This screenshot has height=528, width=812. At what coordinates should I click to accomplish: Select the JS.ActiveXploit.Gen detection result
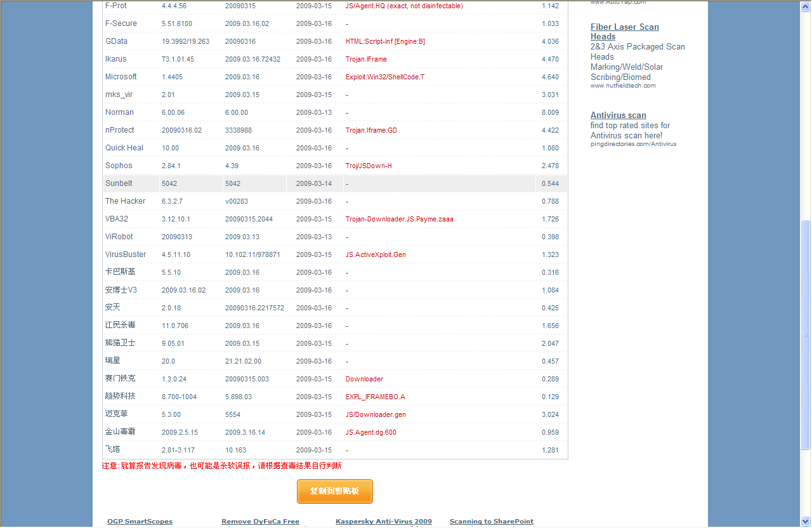coord(376,254)
